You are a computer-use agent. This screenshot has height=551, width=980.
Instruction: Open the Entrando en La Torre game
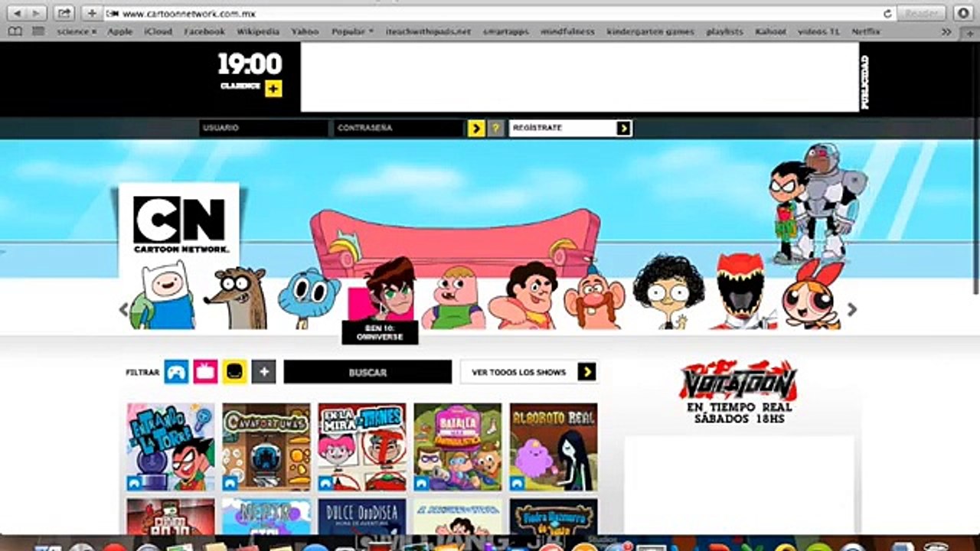point(171,447)
